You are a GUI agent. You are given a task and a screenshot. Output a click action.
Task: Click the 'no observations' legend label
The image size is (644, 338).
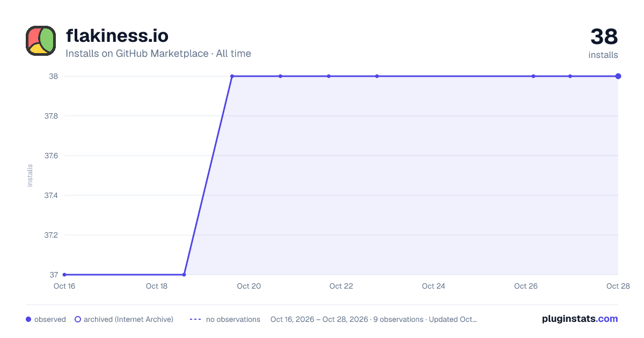(x=233, y=319)
